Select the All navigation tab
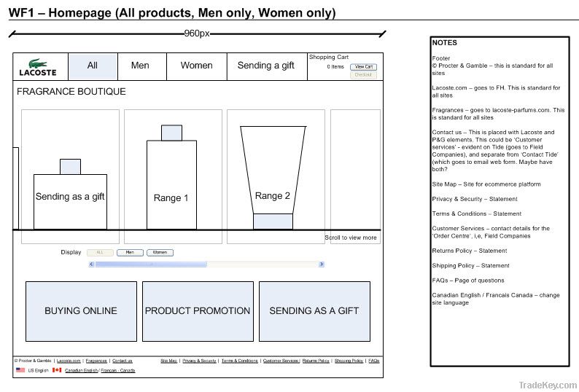The height and width of the screenshot is (392, 579). point(93,66)
